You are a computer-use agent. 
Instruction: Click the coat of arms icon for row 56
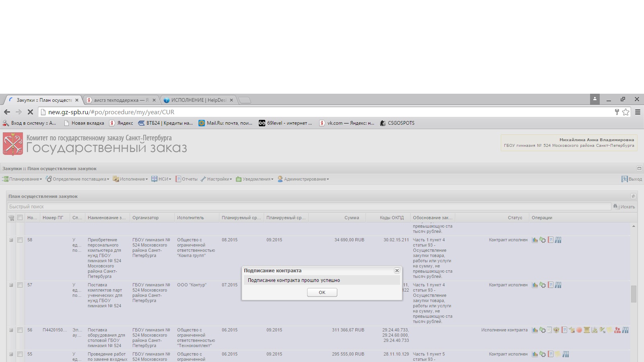point(556,330)
